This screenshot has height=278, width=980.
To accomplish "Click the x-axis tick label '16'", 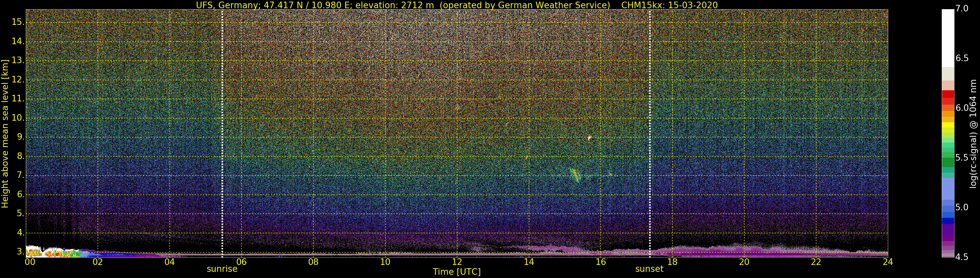I will 601,262.
